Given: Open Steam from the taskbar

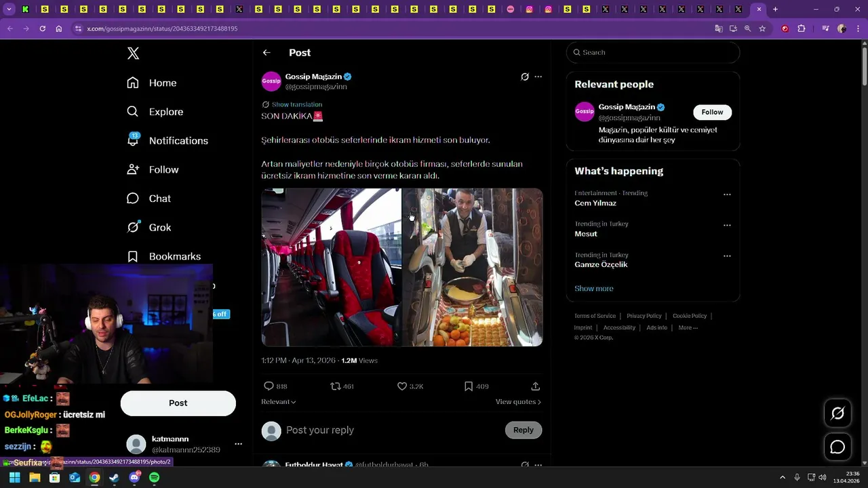Looking at the screenshot, I should [x=114, y=478].
